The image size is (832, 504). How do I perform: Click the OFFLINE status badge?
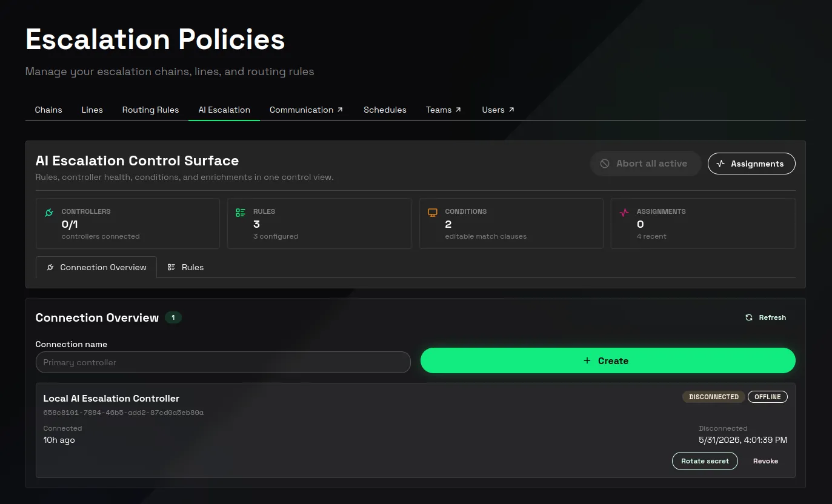coord(767,397)
